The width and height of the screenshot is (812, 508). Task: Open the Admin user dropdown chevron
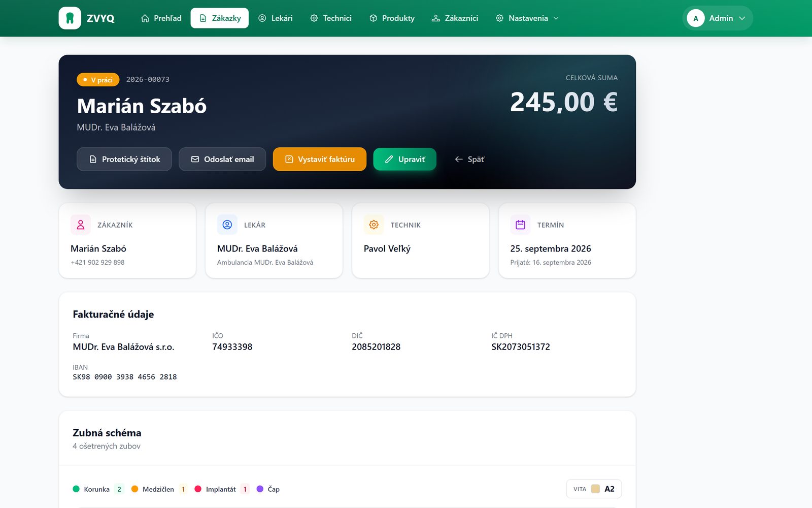pyautogui.click(x=742, y=18)
